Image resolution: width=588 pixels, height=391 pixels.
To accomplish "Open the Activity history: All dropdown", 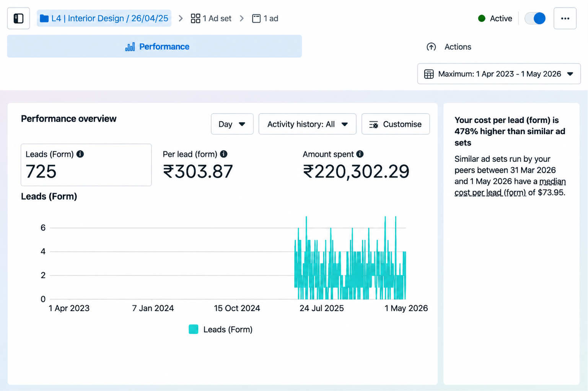I will point(308,124).
